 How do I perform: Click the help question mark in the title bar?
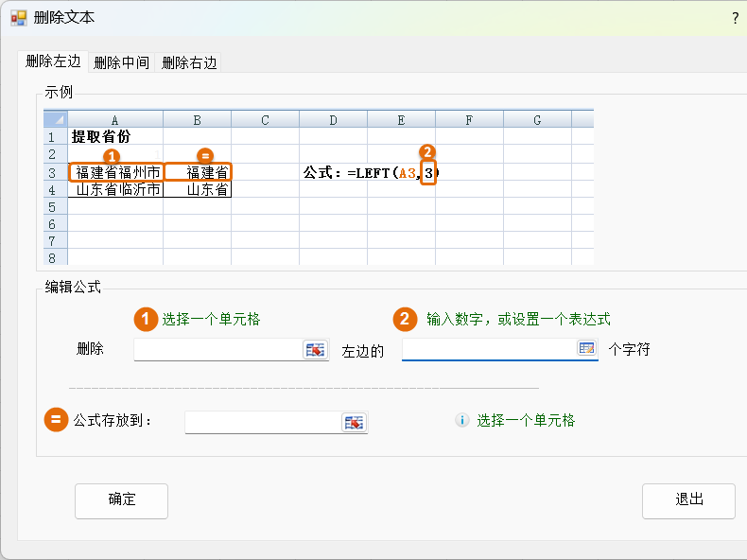(x=735, y=18)
